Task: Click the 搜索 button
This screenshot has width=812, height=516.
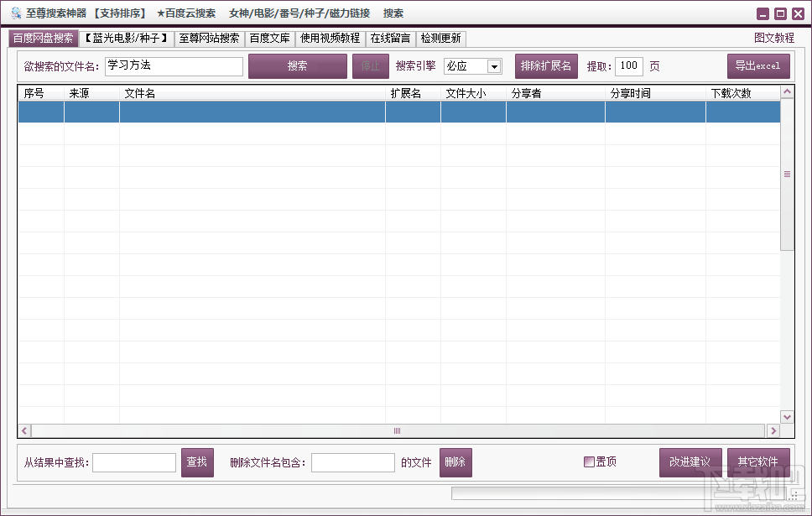Action: coord(298,66)
